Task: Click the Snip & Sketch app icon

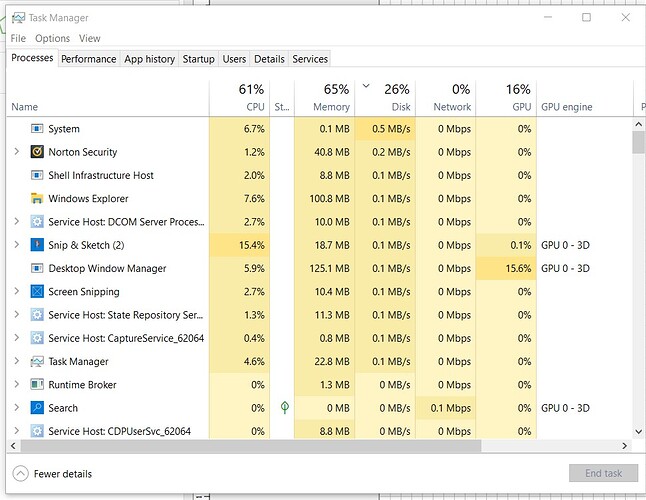Action: [37, 245]
